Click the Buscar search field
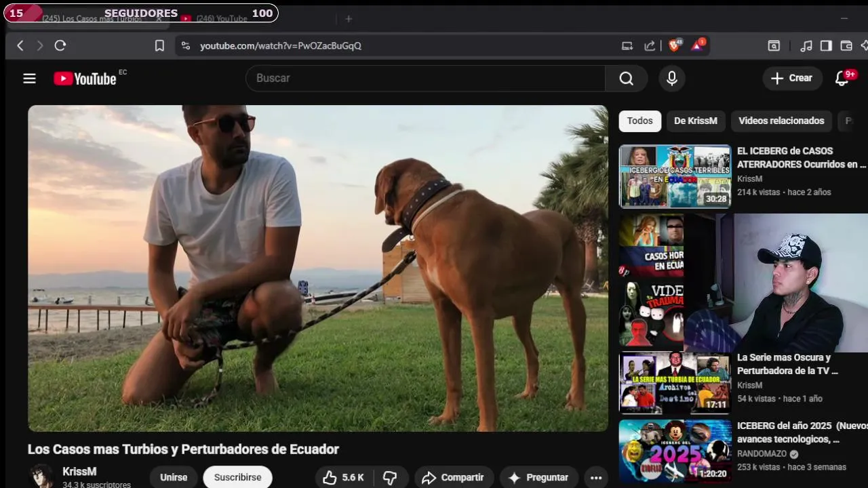868x488 pixels. tap(425, 79)
